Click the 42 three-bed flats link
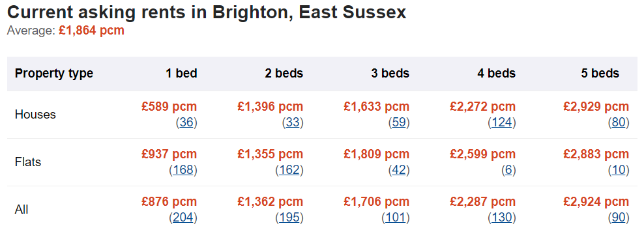Screen dimensions: 644x243 pyautogui.click(x=399, y=170)
